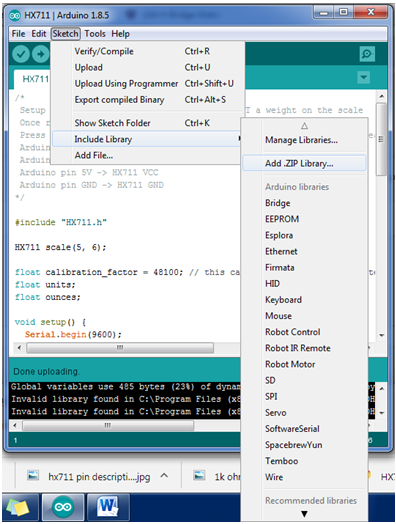This screenshot has width=396, height=524.
Task: Include the Wire library
Action: click(x=304, y=477)
